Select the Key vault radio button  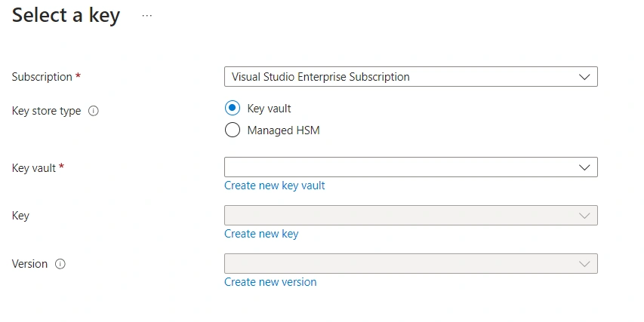(x=233, y=109)
